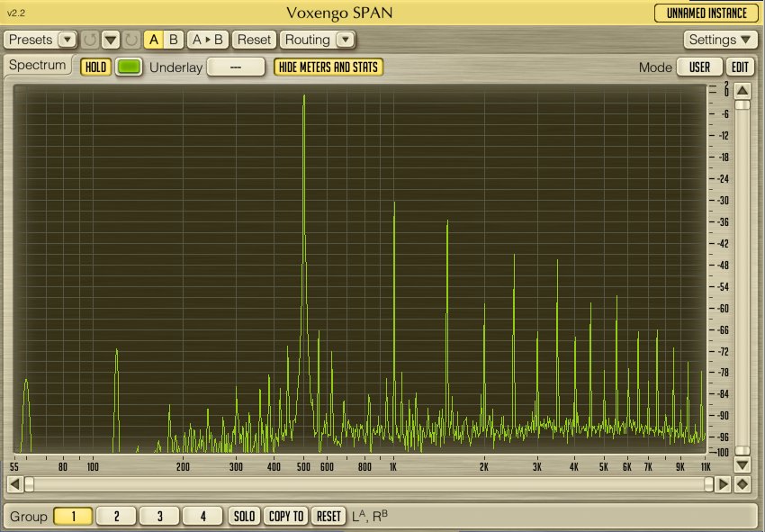
Task: Click the green spectrum color swatch
Action: (130, 68)
